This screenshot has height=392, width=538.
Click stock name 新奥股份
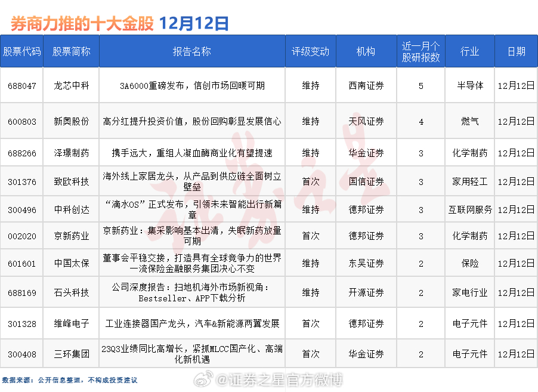(x=72, y=121)
